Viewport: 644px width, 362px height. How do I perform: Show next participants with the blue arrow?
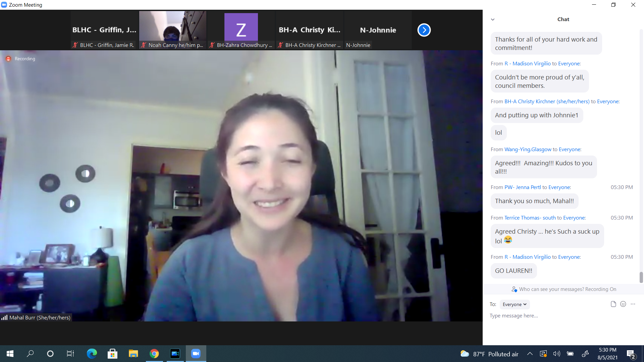(x=424, y=30)
